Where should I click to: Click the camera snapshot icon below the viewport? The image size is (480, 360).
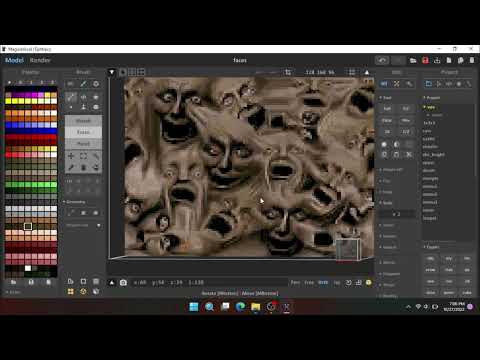[123, 283]
